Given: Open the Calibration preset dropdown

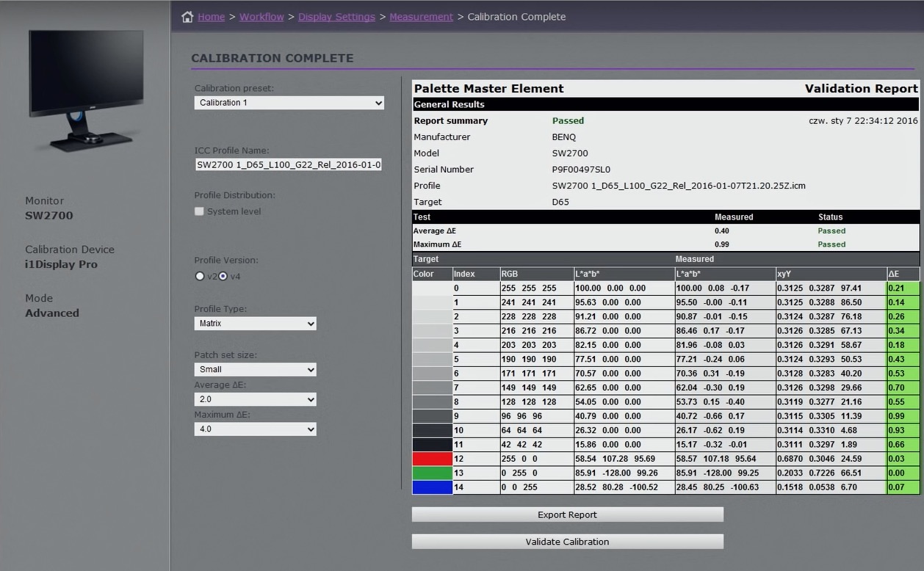Looking at the screenshot, I should tap(289, 103).
